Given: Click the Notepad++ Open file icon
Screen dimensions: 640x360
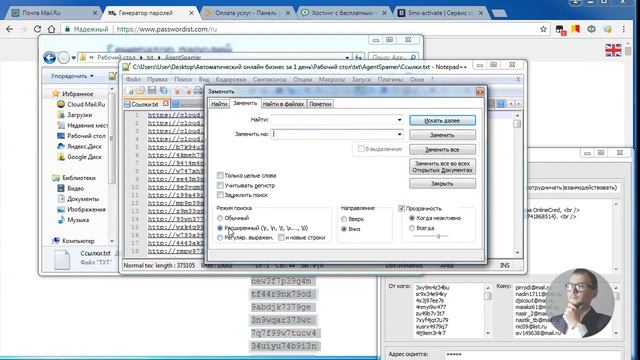Looking at the screenshot, I should tap(140, 91).
